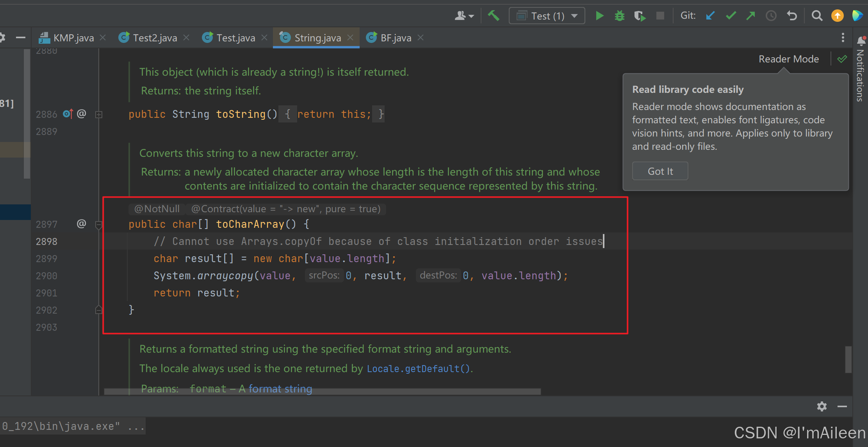Open the project panel gear options
This screenshot has height=447, width=868.
coord(2,37)
